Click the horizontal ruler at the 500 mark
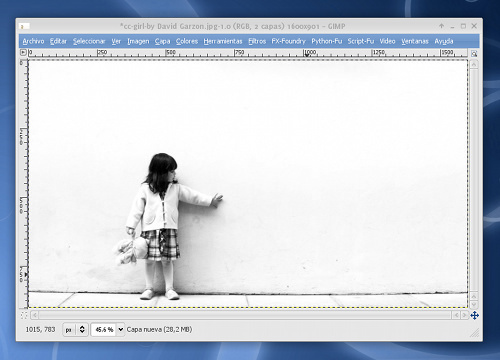This screenshot has height=360, width=500. [x=166, y=53]
